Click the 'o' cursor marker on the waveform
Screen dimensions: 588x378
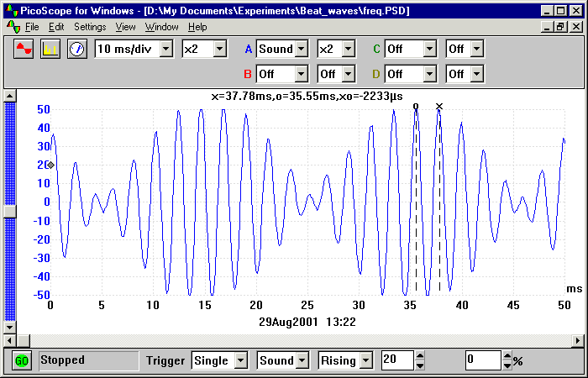pos(416,107)
